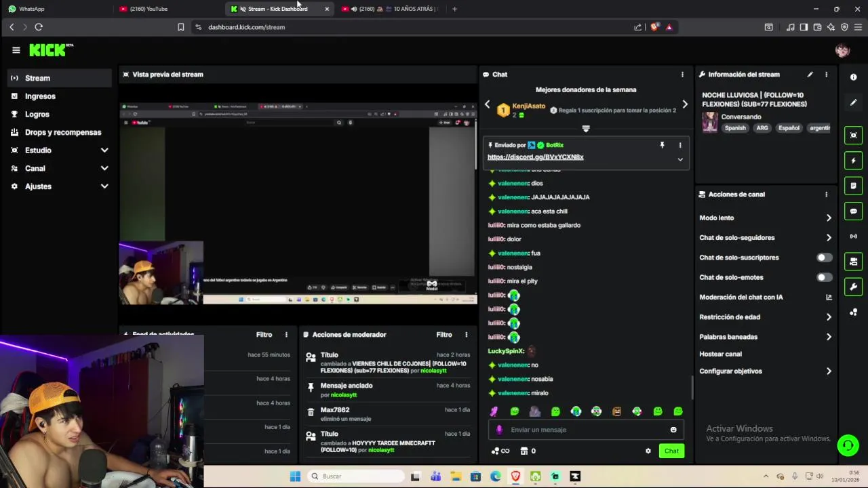Click Hostear canal
The image size is (868, 488).
(720, 354)
